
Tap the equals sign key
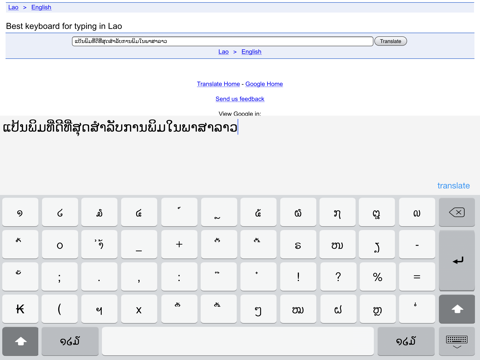coord(417,277)
